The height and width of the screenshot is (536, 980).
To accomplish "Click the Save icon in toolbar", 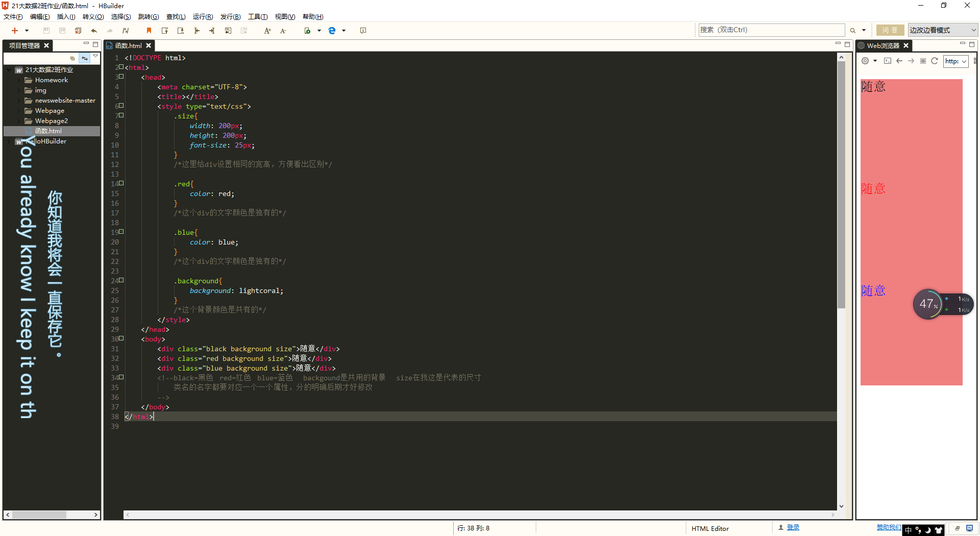I will tap(46, 31).
